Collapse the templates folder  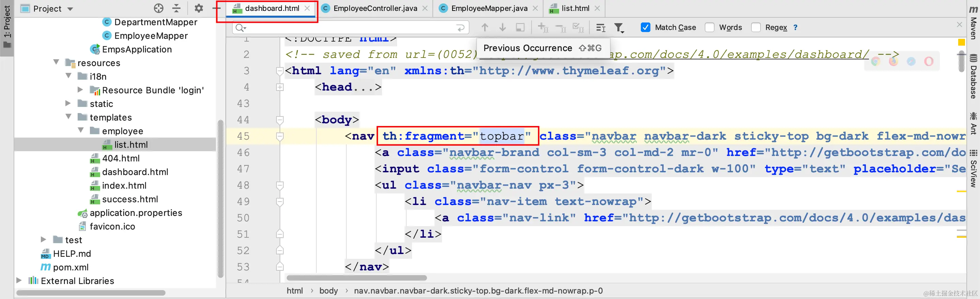point(68,116)
